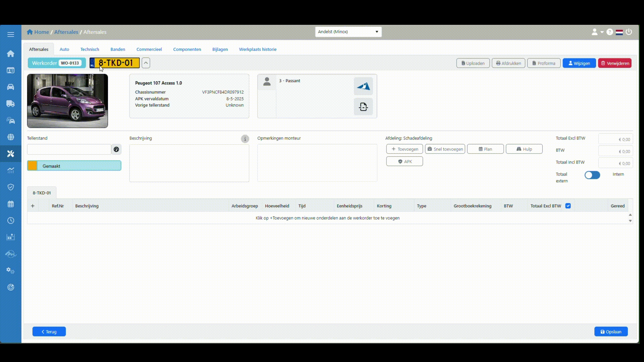Viewport: 644px width, 362px height.
Task: Click the help question mark icon
Action: 610,32
